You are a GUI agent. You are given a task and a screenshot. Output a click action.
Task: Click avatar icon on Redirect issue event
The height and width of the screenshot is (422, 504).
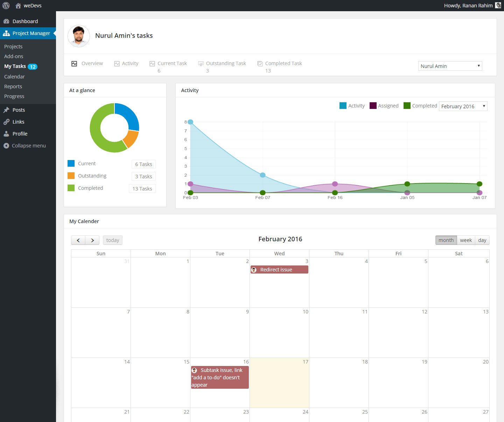tap(254, 270)
